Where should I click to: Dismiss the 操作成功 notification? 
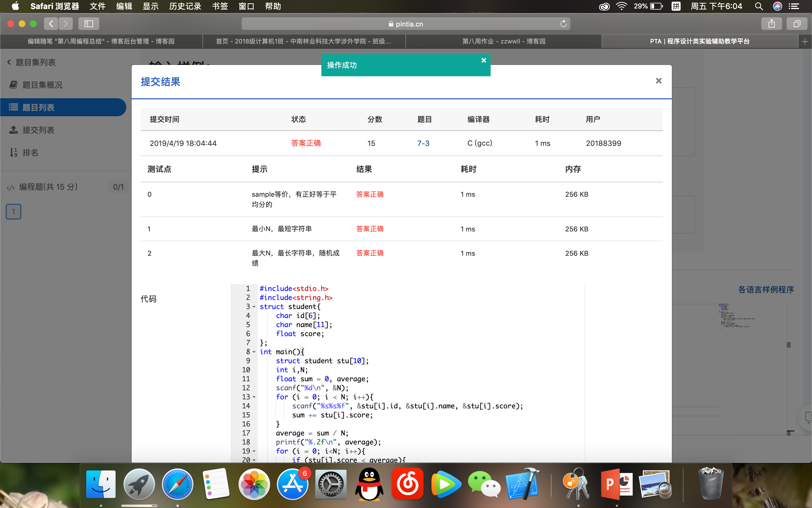484,60
